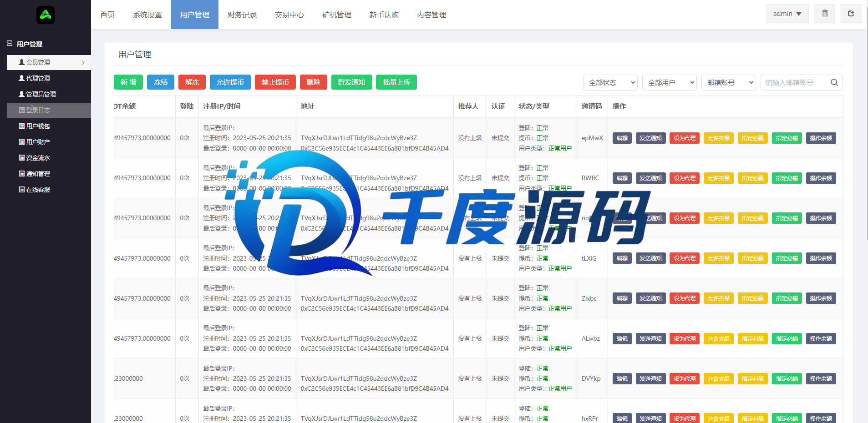Open 管理员管理 in the sidebar

pyautogui.click(x=49, y=94)
